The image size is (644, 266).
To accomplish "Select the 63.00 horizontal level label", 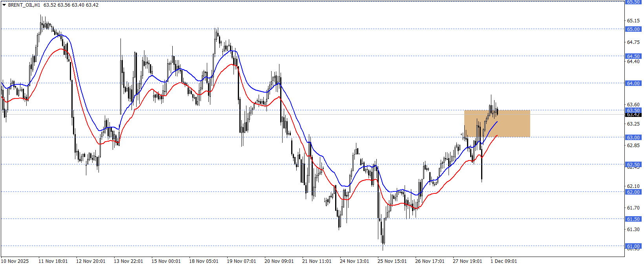I will click(633, 137).
